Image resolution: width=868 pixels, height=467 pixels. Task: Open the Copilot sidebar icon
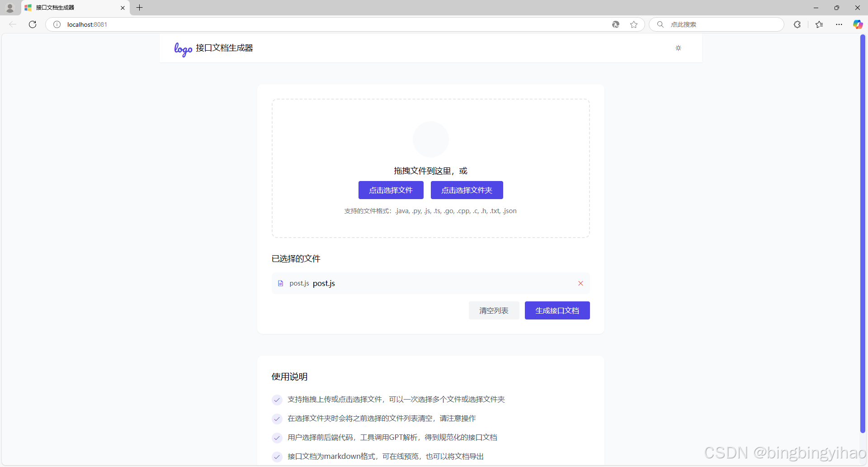click(858, 24)
